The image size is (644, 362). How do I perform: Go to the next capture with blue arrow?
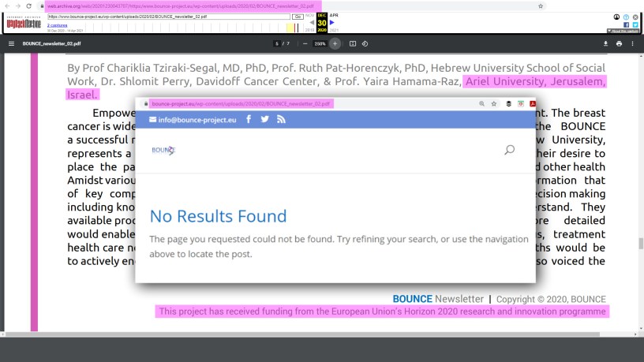332,23
